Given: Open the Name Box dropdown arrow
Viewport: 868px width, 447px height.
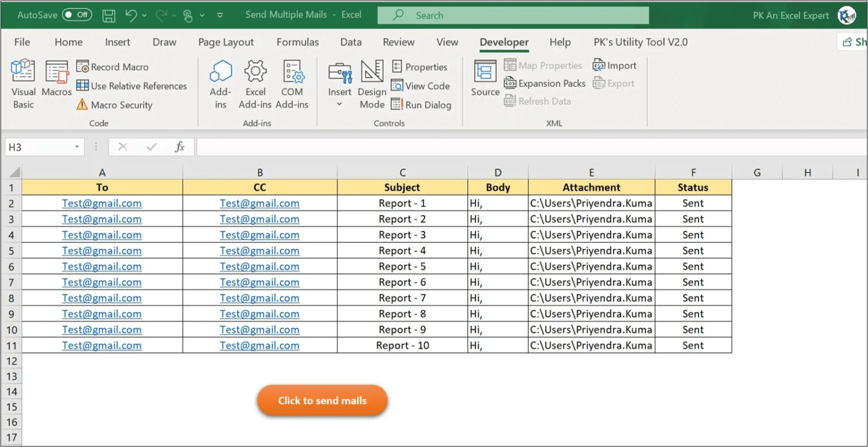Looking at the screenshot, I should [77, 147].
